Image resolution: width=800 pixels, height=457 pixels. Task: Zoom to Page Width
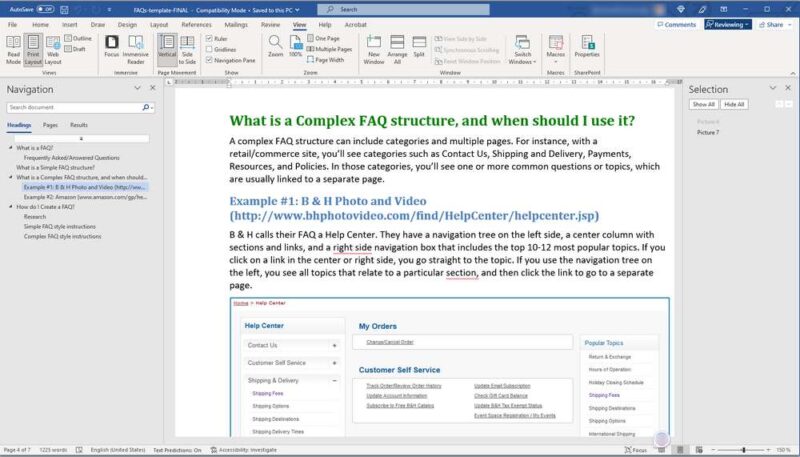click(326, 60)
